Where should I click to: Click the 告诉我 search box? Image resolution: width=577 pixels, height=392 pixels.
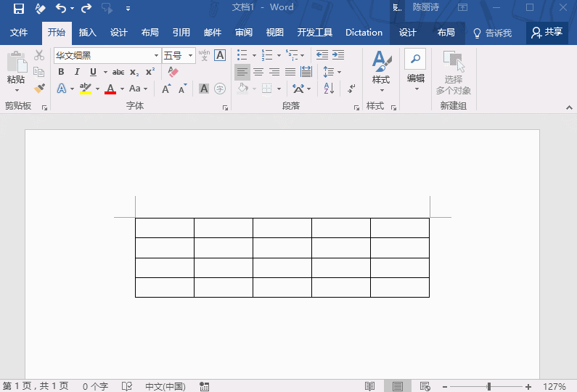tap(493, 33)
